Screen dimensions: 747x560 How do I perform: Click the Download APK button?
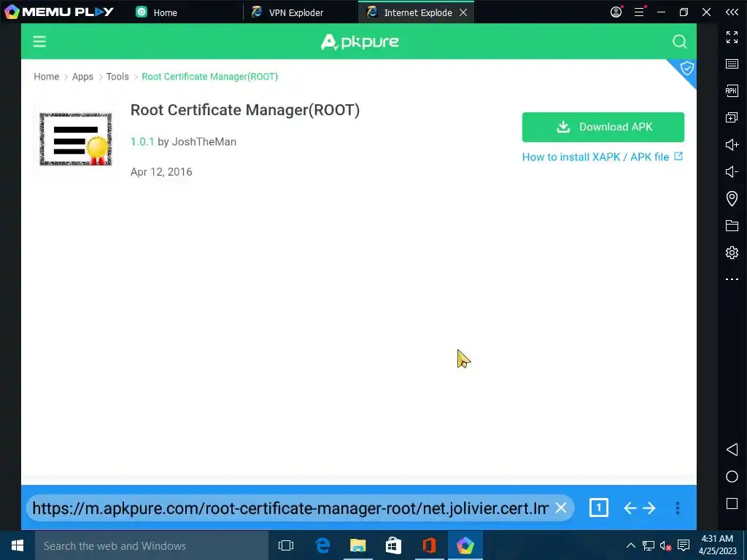(x=603, y=127)
